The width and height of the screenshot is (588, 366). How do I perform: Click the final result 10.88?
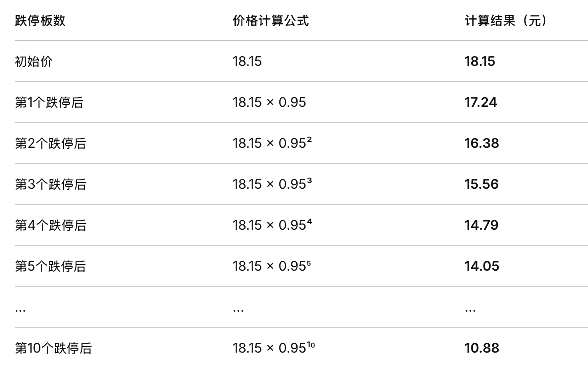click(482, 348)
